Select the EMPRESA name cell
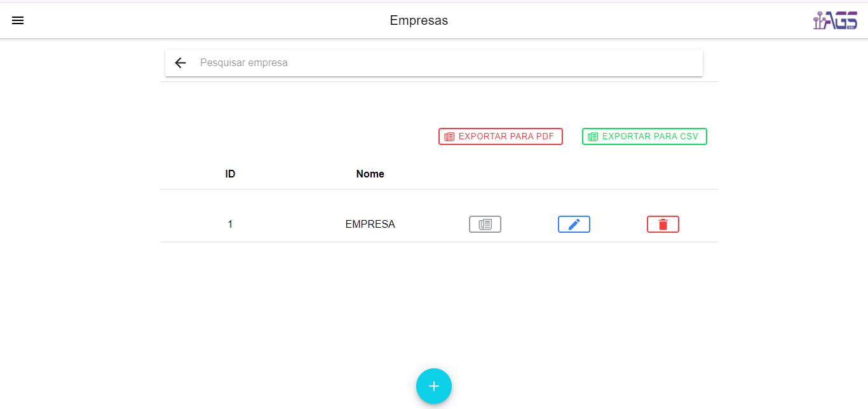Viewport: 868px width, 409px height. [370, 225]
